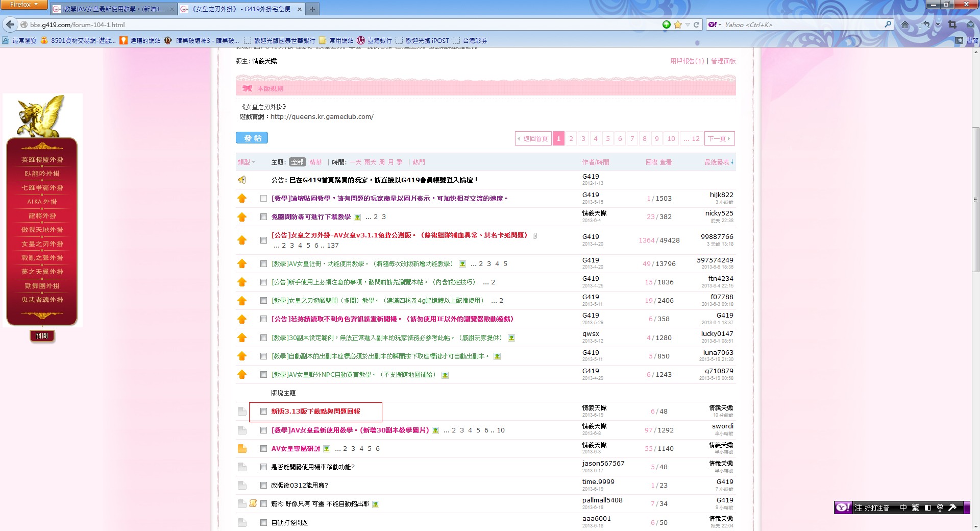The image size is (980, 531).
Task: Click the mail envelope toolbar icon
Action: tap(971, 25)
